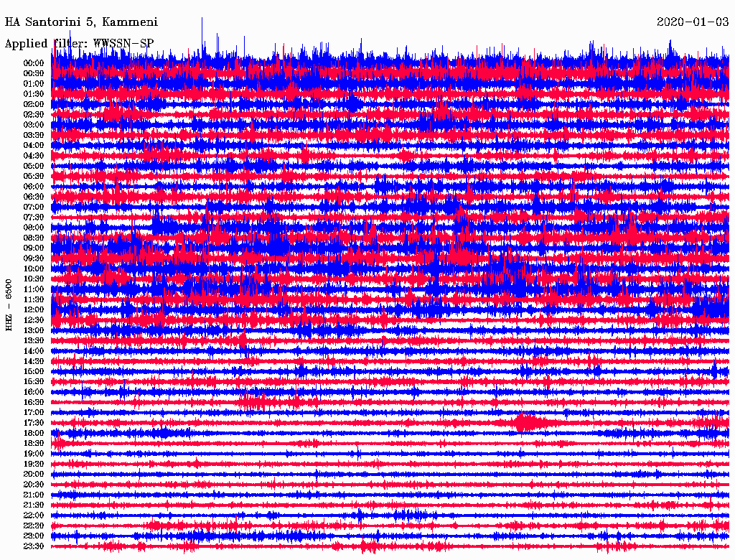Select the 09:30 time label
Screen dimensions: 735x560
point(34,258)
